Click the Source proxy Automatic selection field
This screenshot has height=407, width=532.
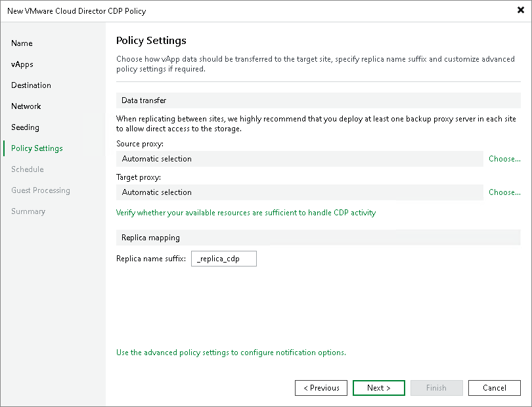click(x=299, y=159)
